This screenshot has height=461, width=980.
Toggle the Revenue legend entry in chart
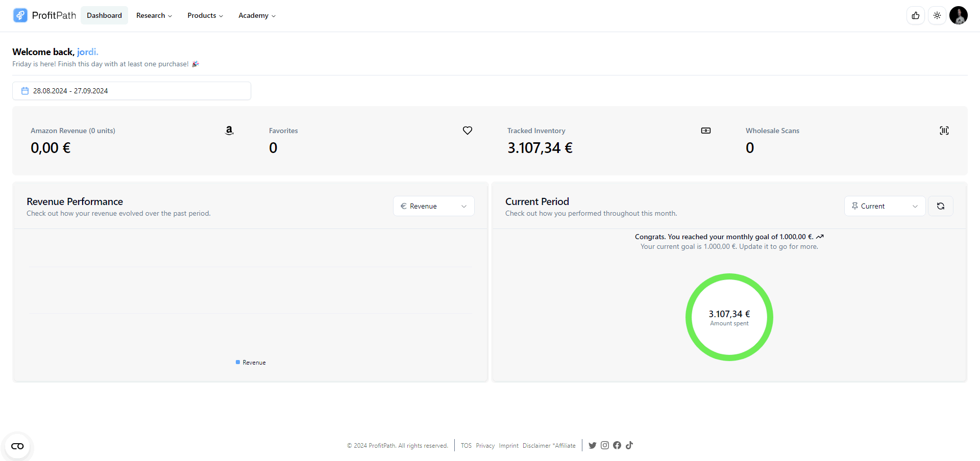[251, 363]
